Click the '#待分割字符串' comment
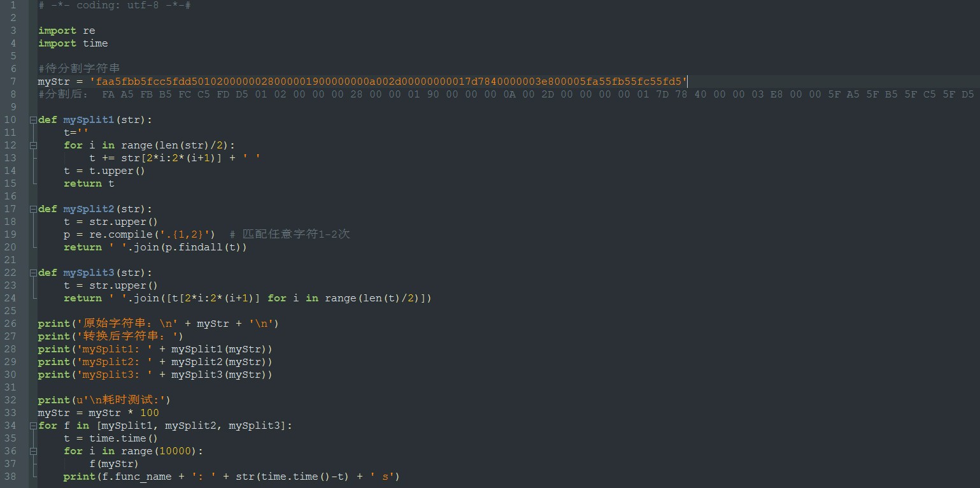 click(79, 68)
